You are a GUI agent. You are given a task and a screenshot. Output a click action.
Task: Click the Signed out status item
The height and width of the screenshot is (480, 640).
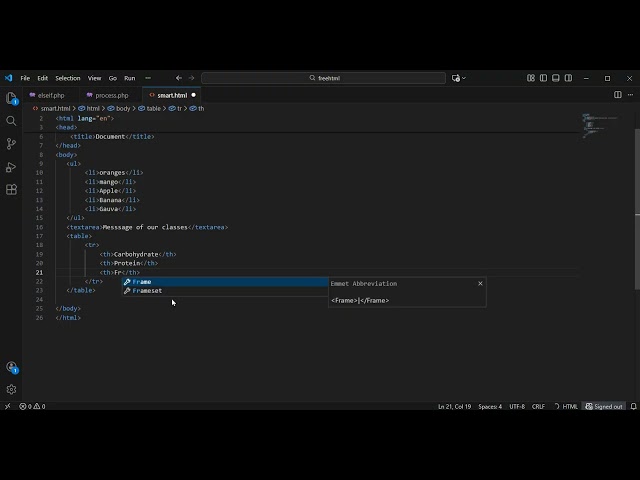coord(604,406)
